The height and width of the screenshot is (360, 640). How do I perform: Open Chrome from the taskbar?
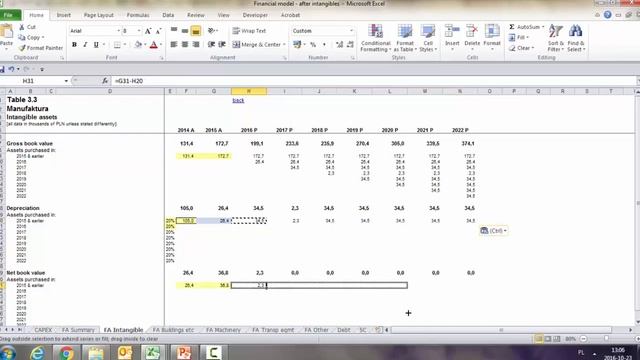(66, 352)
